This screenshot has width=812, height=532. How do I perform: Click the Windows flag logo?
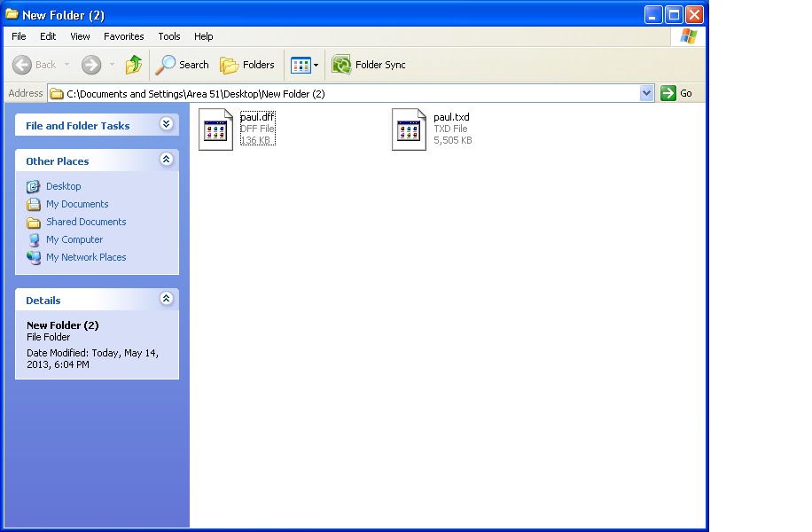(x=689, y=36)
